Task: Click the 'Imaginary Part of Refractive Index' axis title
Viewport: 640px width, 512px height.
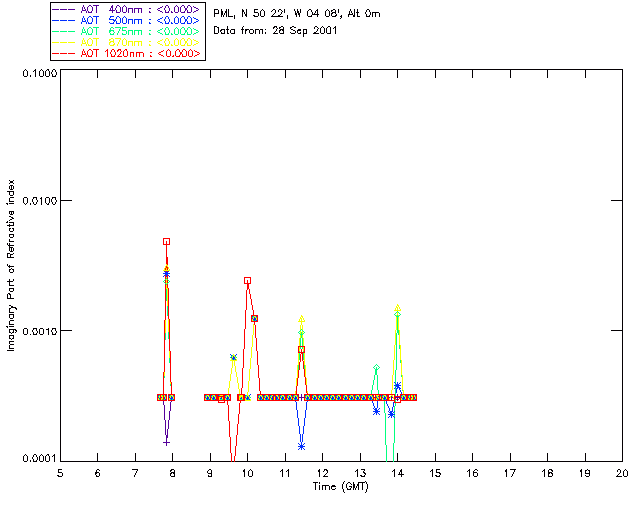Action: coord(13,265)
